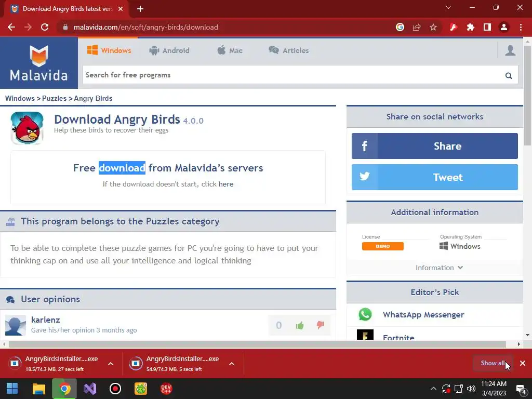532x399 pixels.
Task: Toggle the browser side panel
Action: [x=487, y=27]
